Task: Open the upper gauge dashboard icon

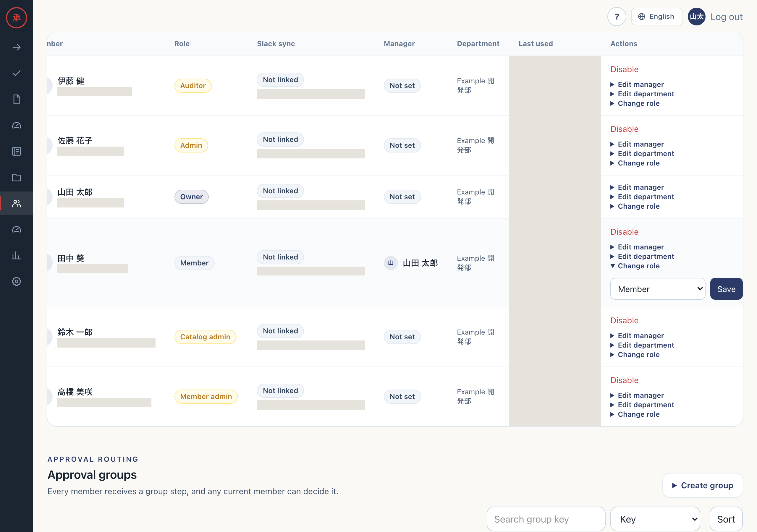Action: point(17,126)
